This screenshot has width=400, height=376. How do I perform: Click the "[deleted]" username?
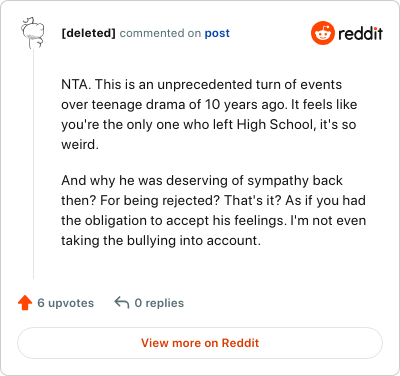click(x=88, y=33)
